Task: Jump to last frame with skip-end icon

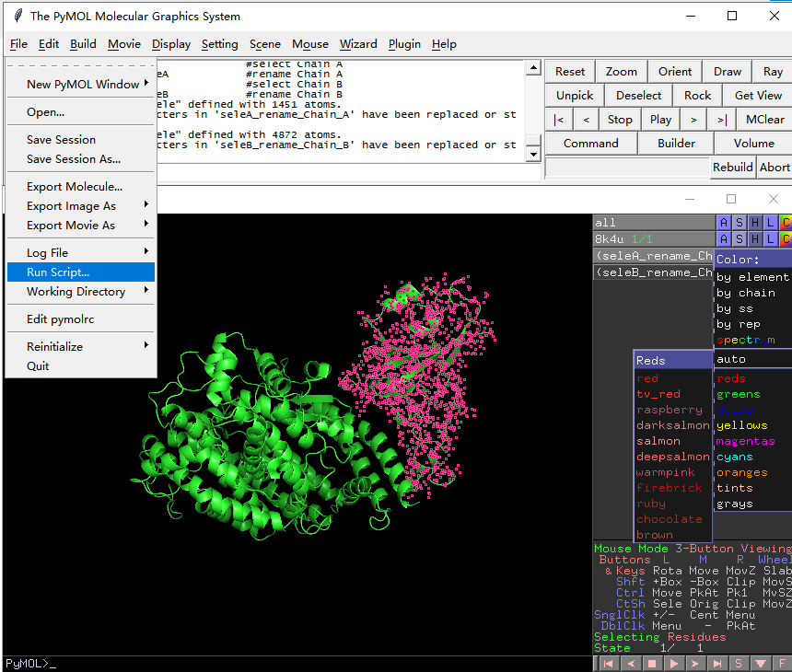Action: pos(718,663)
